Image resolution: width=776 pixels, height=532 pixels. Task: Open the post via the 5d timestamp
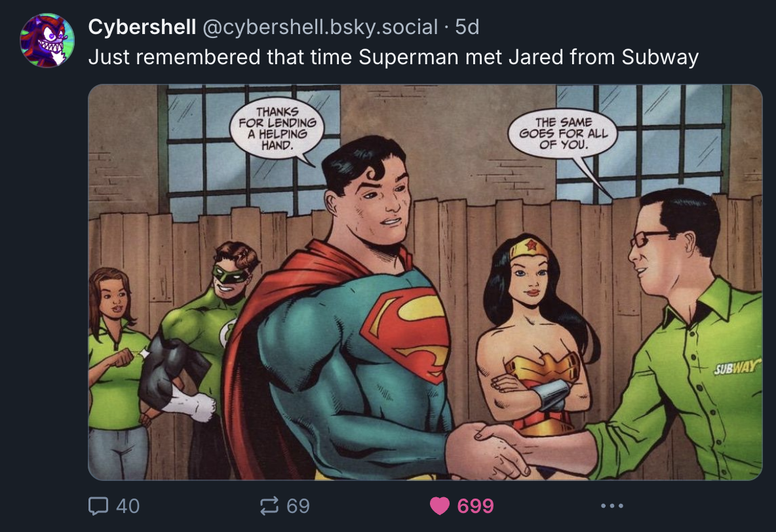pyautogui.click(x=467, y=27)
